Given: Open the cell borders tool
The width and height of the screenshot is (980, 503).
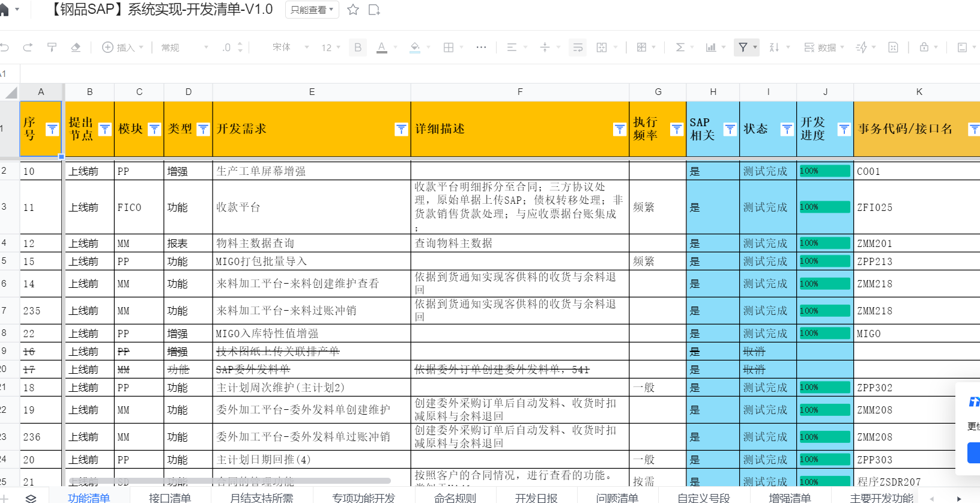Looking at the screenshot, I should tap(449, 47).
